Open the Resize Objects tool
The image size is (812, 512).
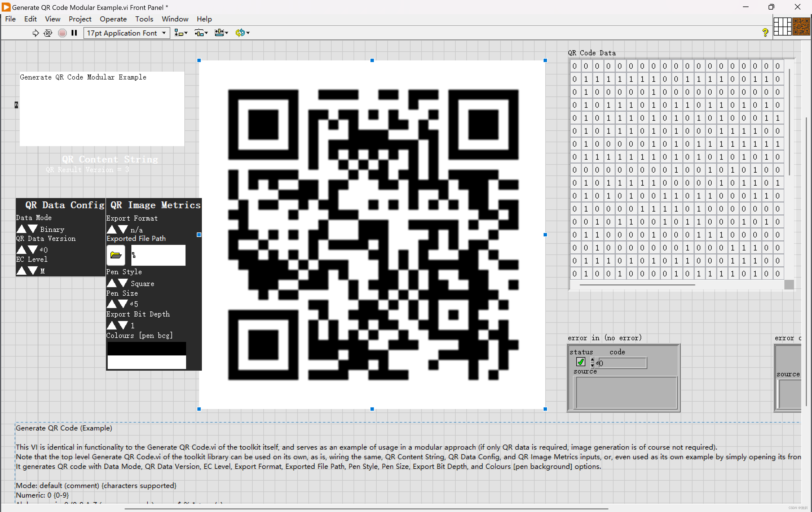(221, 33)
